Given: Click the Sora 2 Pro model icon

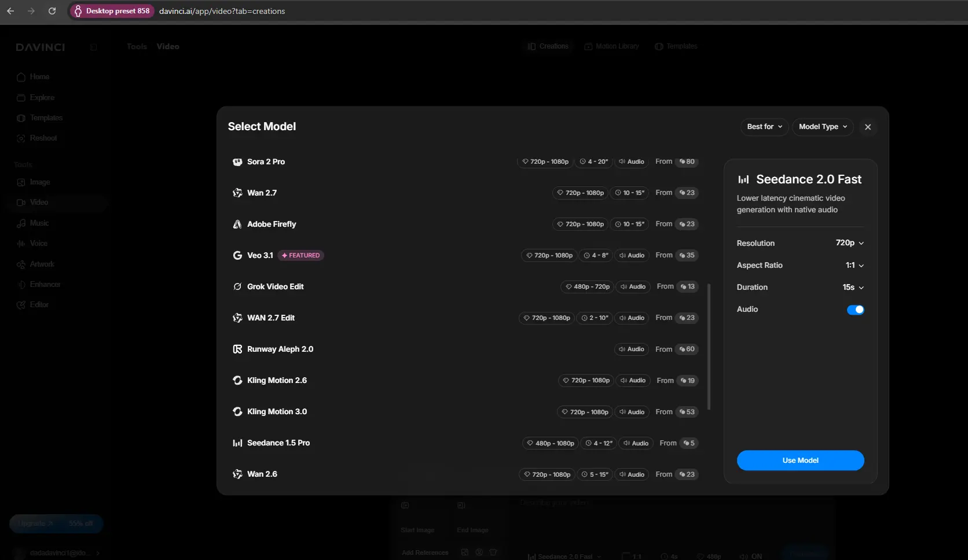Looking at the screenshot, I should click(x=237, y=162).
